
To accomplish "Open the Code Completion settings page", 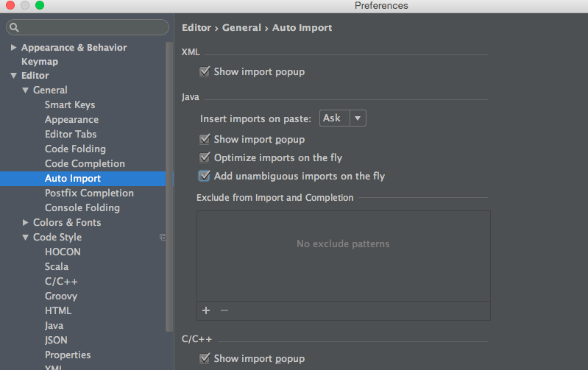I will [x=85, y=163].
